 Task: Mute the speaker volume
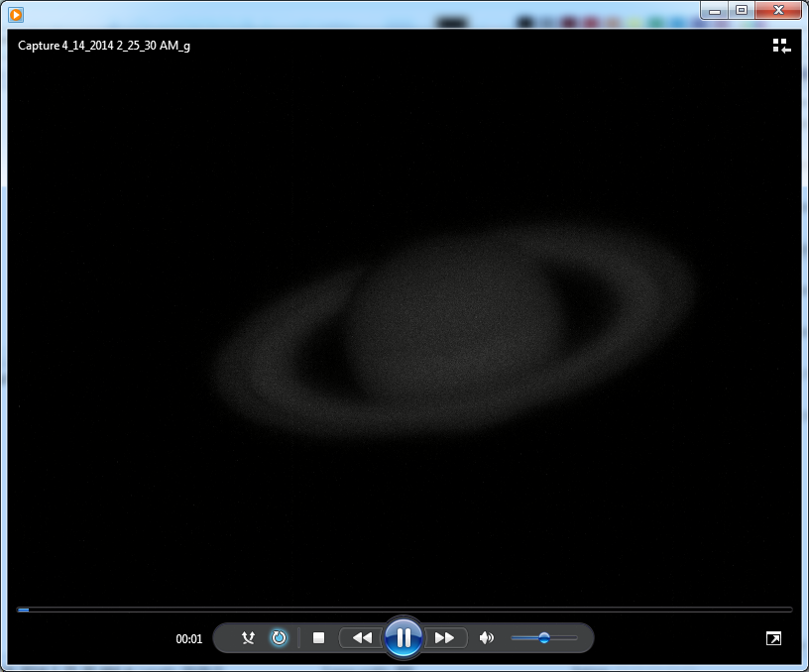(x=486, y=638)
